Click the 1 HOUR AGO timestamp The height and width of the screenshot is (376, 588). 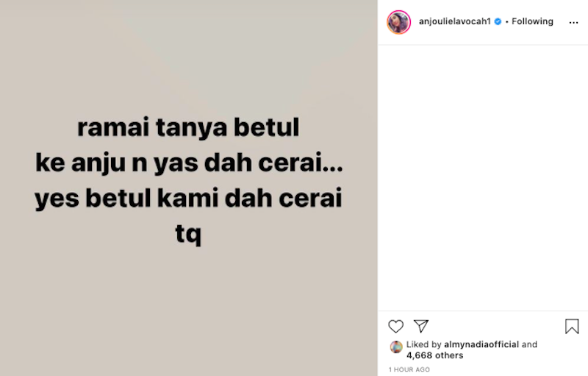point(409,369)
